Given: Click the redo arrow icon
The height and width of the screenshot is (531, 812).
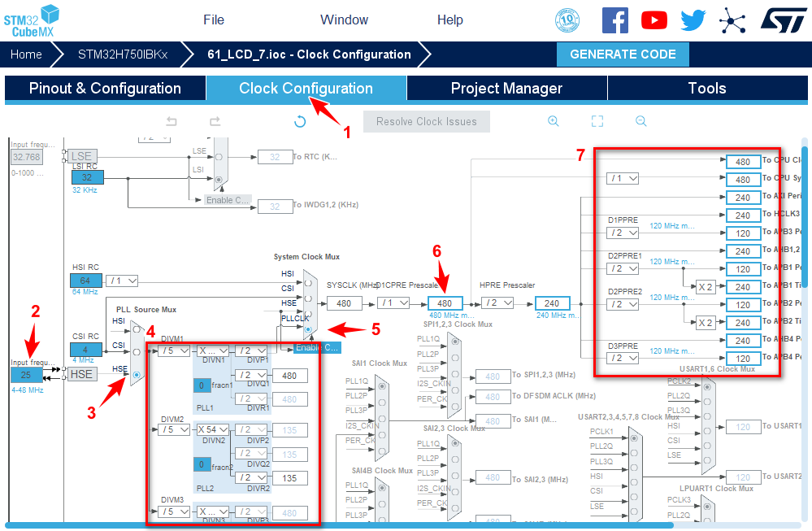Looking at the screenshot, I should (x=215, y=121).
